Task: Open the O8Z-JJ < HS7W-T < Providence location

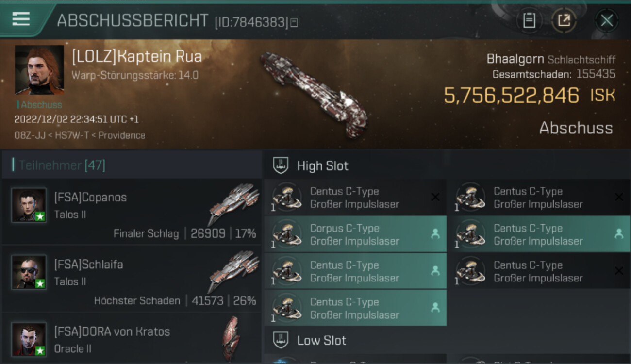Action: (x=80, y=135)
